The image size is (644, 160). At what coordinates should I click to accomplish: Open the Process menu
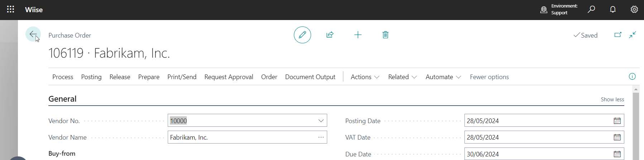point(63,77)
